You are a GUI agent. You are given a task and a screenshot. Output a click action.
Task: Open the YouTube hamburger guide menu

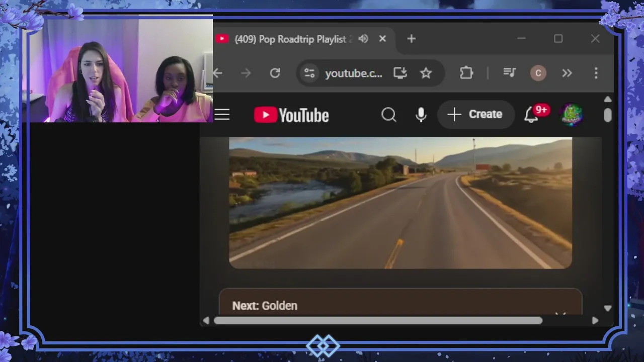(222, 115)
